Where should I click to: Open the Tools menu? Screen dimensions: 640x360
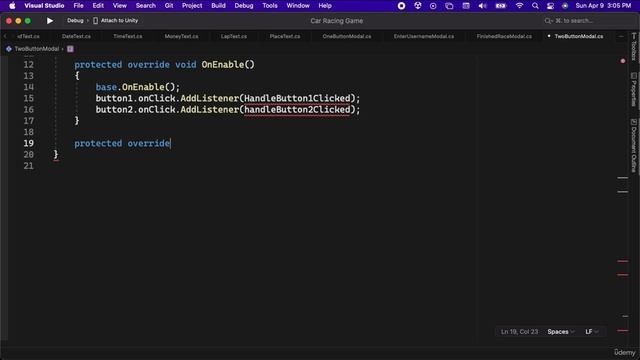point(270,6)
